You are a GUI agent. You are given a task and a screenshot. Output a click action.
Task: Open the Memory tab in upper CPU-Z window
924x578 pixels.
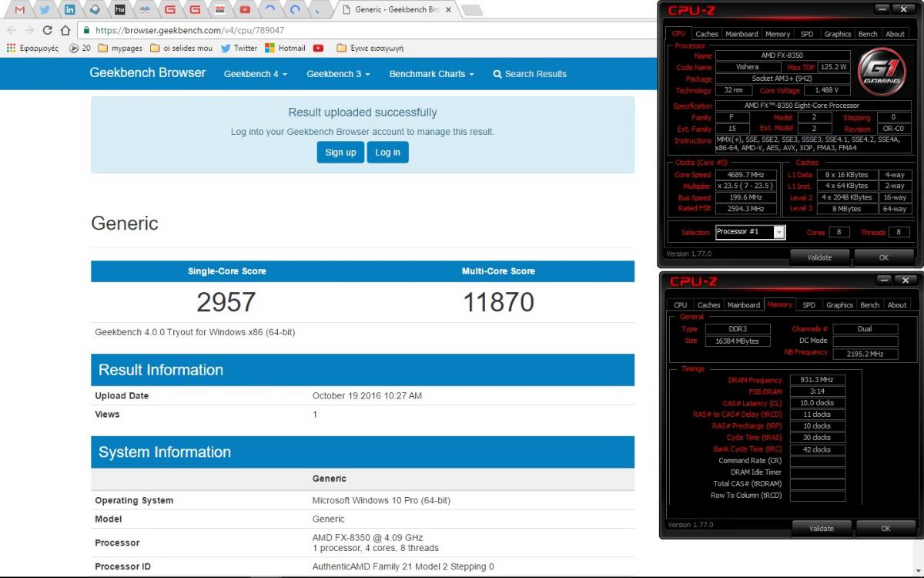pos(778,34)
